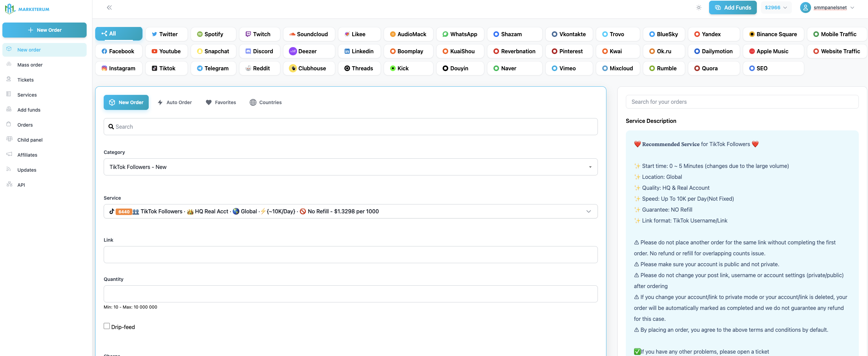The image size is (868, 356).
Task: Open the $2966 balance dropdown
Action: click(776, 8)
